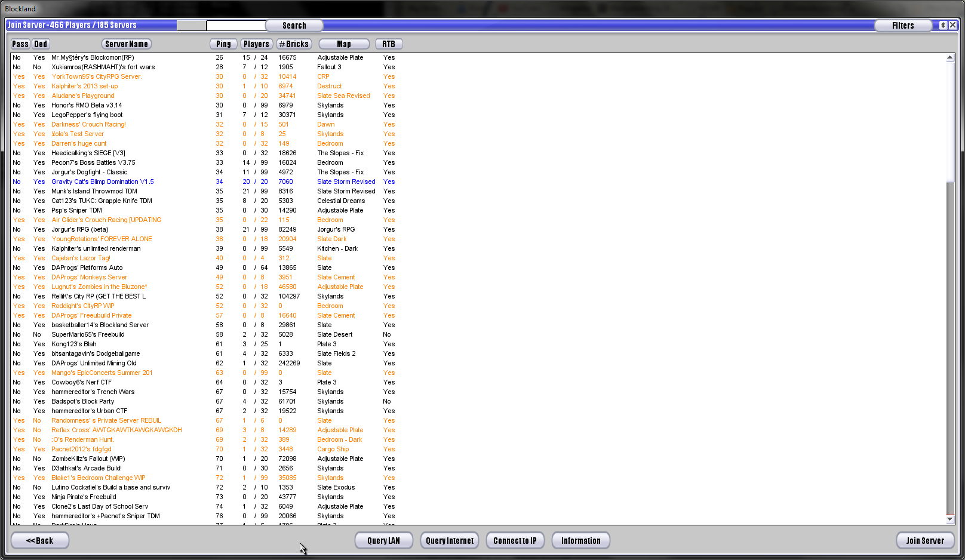Sort by Pass column header
The width and height of the screenshot is (965, 560).
[20, 44]
